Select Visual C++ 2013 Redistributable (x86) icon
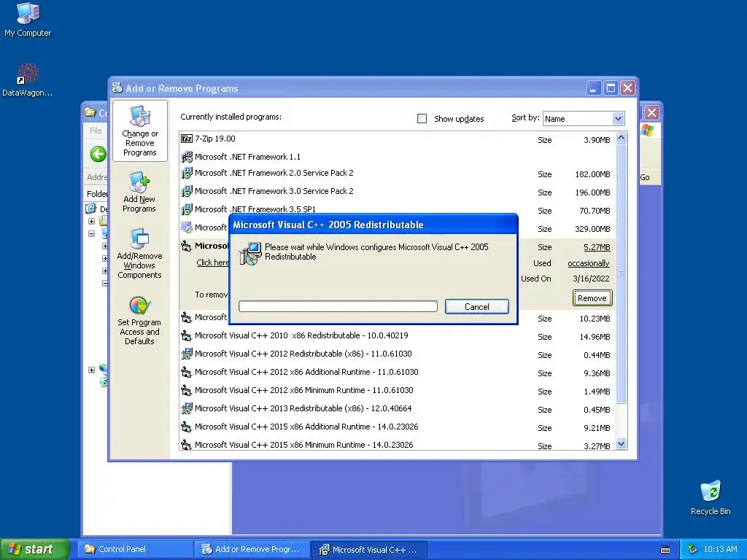Image resolution: width=747 pixels, height=560 pixels. pos(186,408)
